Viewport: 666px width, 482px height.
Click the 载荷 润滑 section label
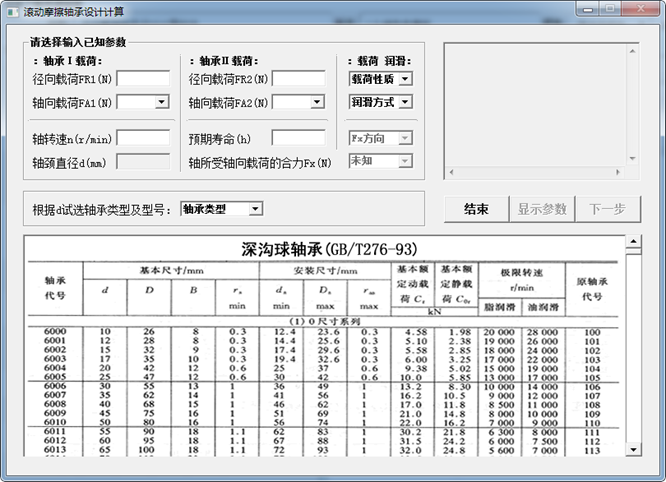(380, 61)
